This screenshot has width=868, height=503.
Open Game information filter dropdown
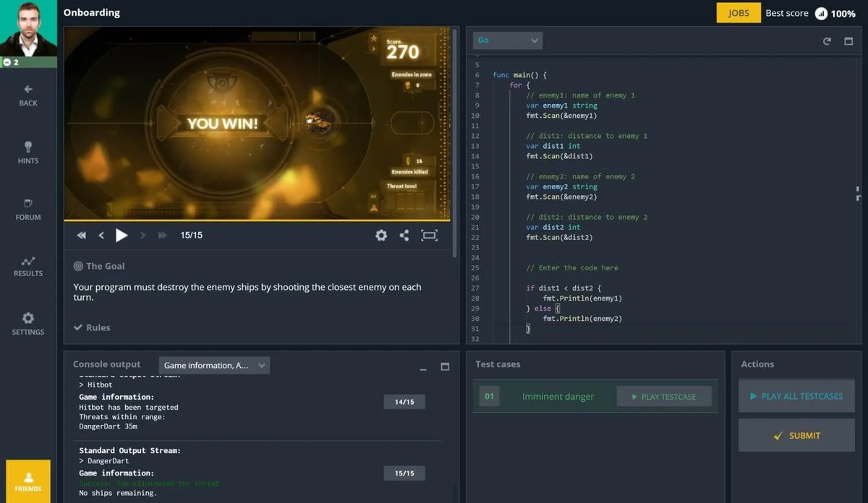pyautogui.click(x=214, y=366)
